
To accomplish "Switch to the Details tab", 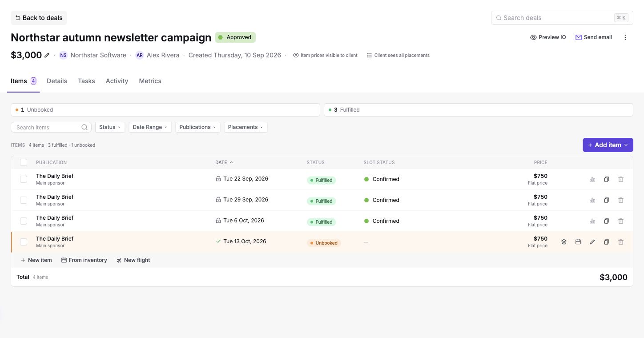I will (57, 81).
